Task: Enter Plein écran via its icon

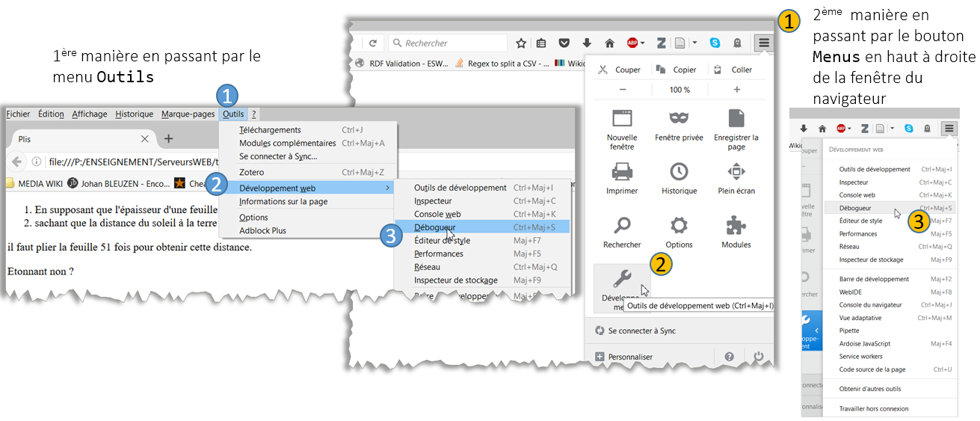Action: coord(736,172)
